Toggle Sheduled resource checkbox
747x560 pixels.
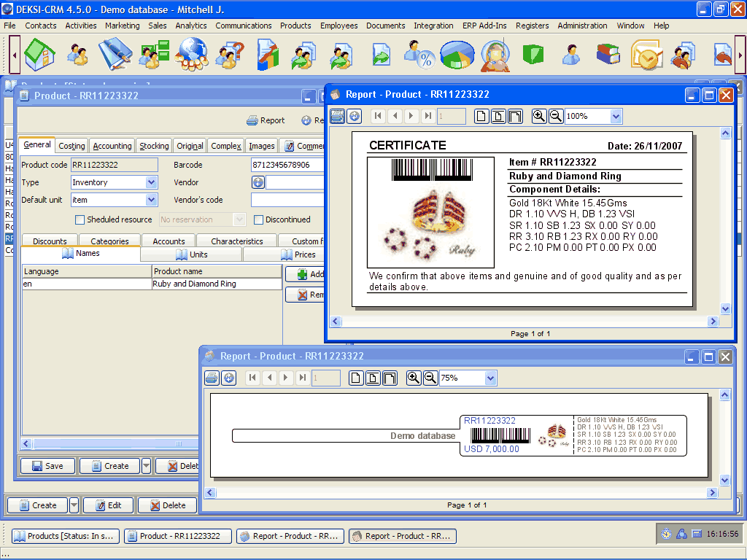(x=80, y=219)
